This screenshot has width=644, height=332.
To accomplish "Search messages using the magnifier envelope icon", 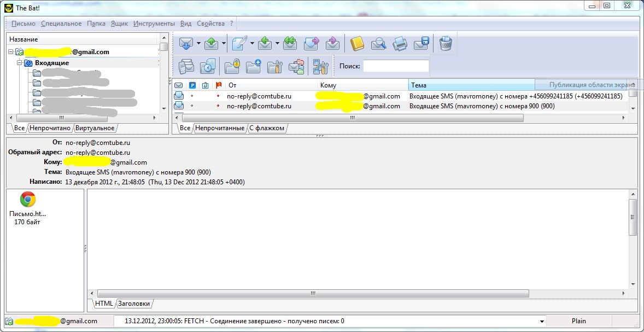I will pyautogui.click(x=378, y=43).
